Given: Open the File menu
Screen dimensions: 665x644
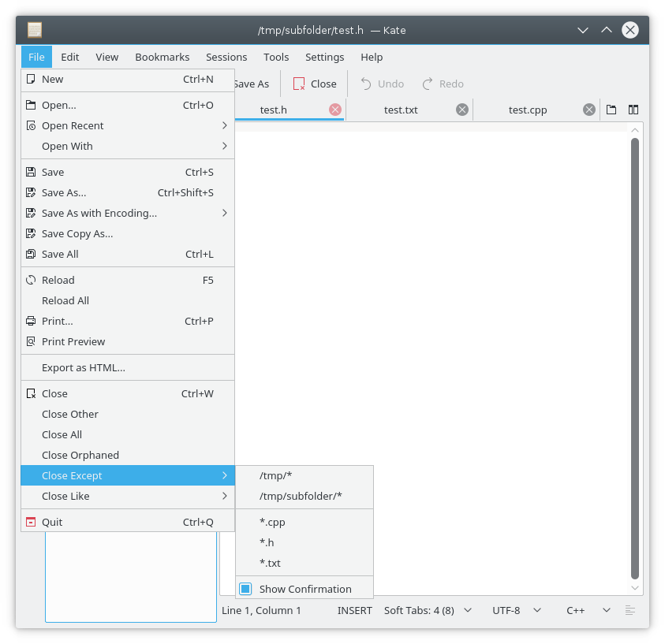Looking at the screenshot, I should click(x=36, y=57).
